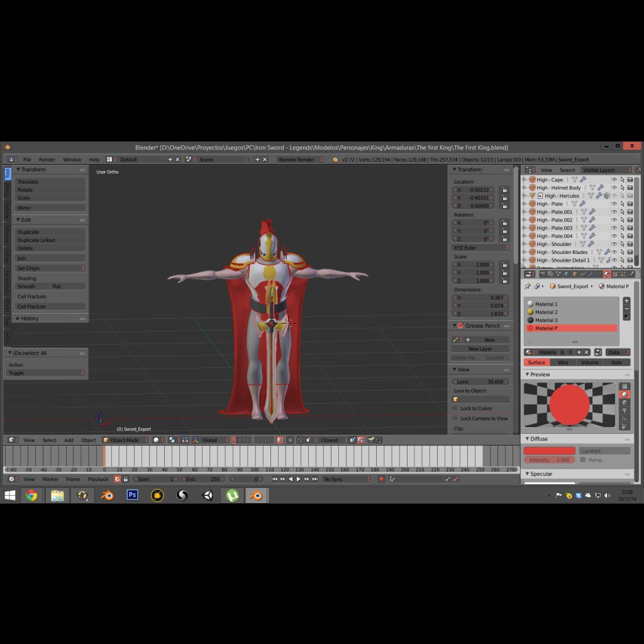Screen dimensions: 644x644
Task: Open the Texture properties tab (checkered icon)
Action: pyautogui.click(x=614, y=275)
